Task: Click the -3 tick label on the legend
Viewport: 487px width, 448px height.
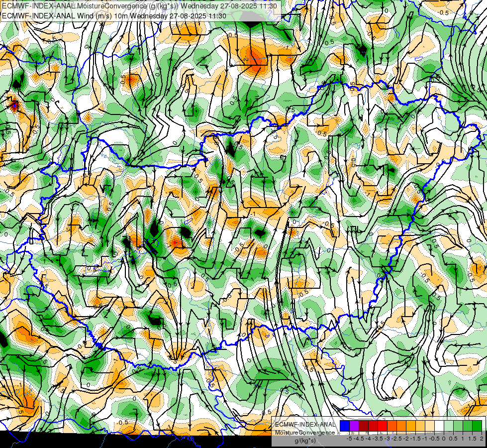Action: [x=387, y=439]
